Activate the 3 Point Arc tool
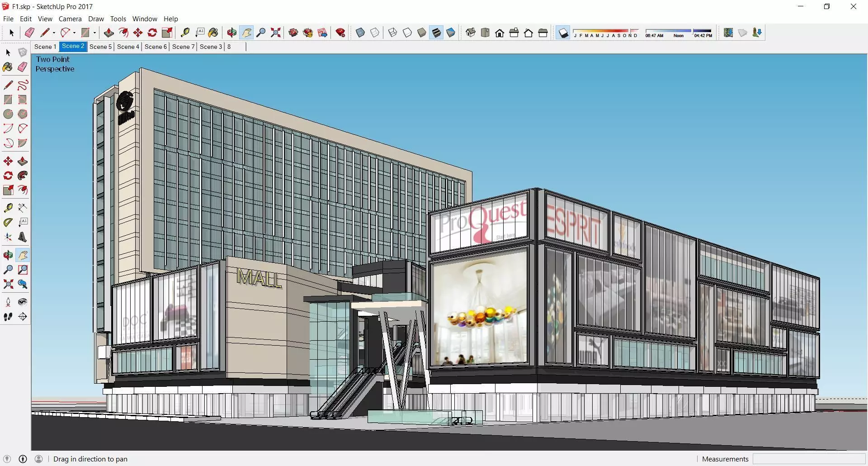The image size is (868, 466). click(x=8, y=143)
